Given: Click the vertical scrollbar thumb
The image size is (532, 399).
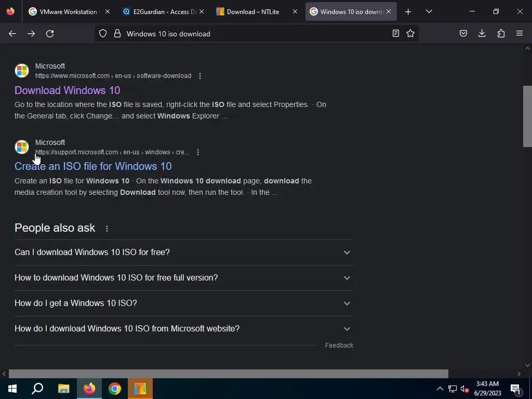Looking at the screenshot, I should [527, 116].
